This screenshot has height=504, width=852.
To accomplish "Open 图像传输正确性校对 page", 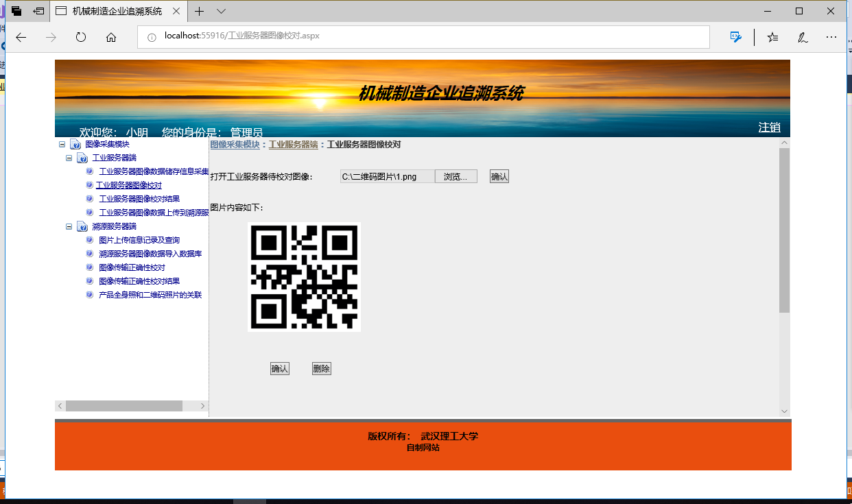I will click(x=132, y=267).
